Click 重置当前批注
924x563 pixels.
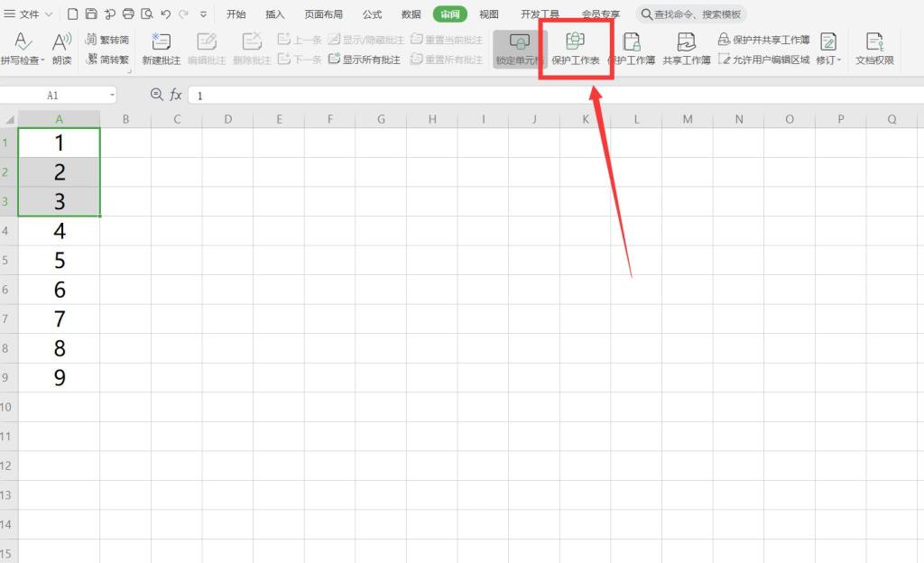pyautogui.click(x=446, y=40)
